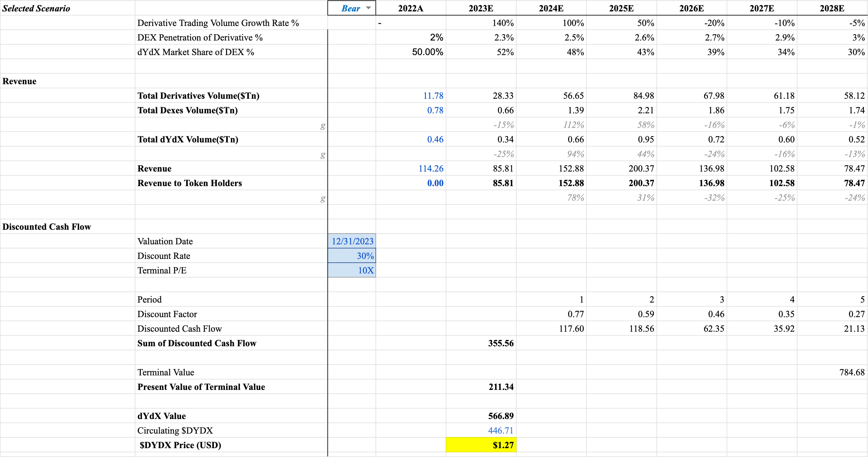The image size is (868, 457).
Task: Click the bold blue 0.00 cell
Action: click(x=410, y=183)
